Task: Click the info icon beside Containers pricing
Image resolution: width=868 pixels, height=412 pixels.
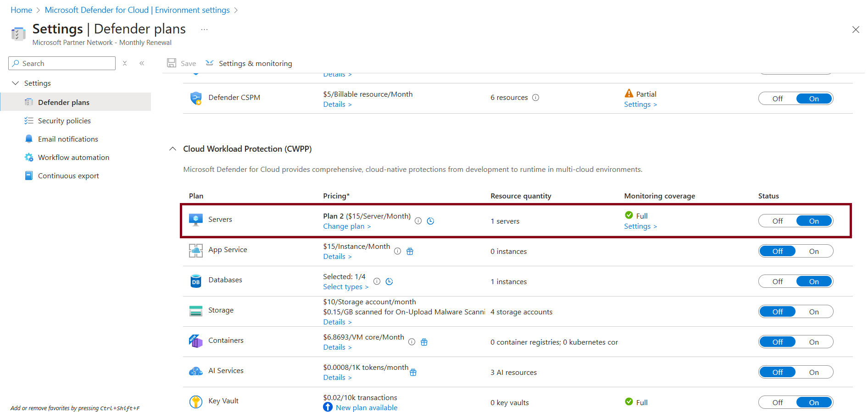Action: point(412,342)
